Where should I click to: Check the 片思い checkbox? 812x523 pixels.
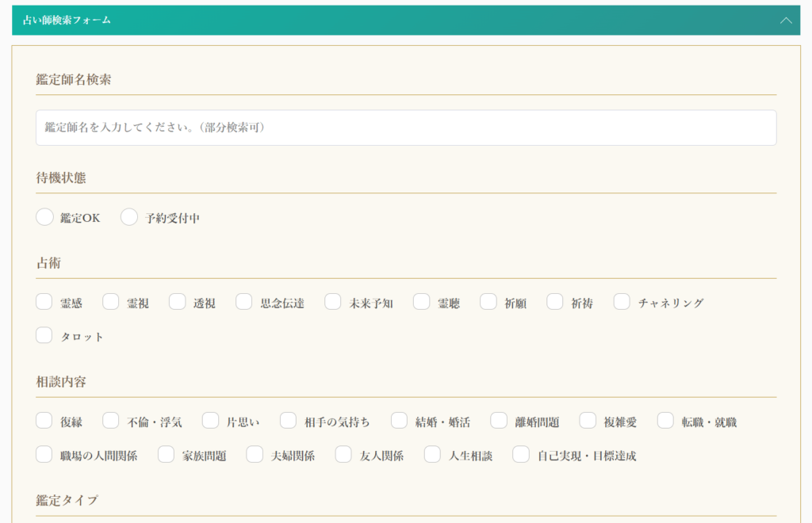[209, 420]
